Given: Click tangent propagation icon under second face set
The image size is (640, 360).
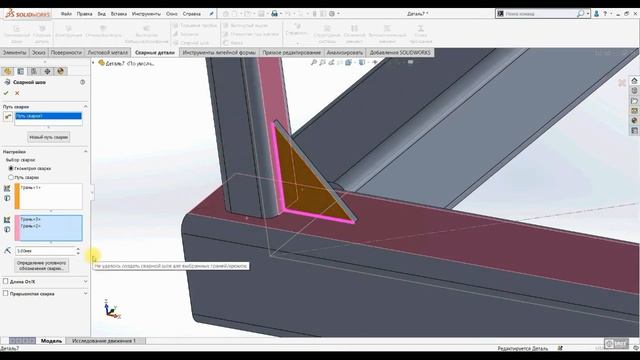Looking at the screenshot, I should tap(7, 230).
